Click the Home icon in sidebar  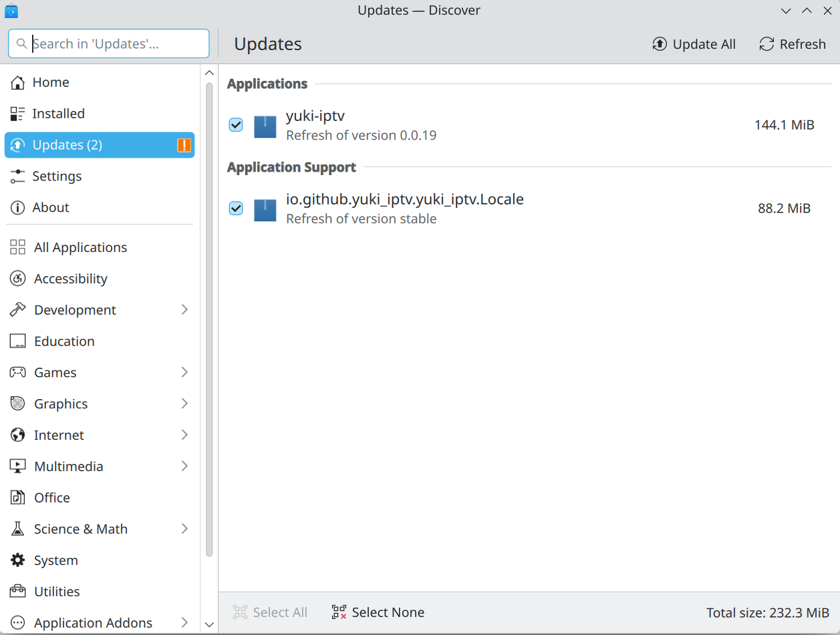click(17, 82)
